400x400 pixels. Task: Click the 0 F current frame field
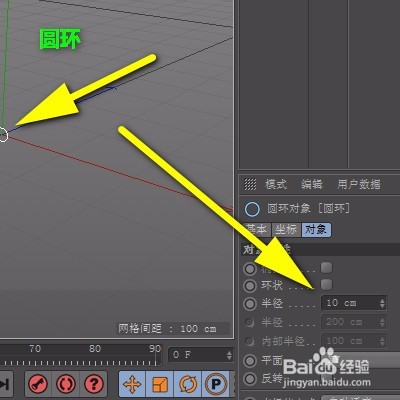point(201,355)
